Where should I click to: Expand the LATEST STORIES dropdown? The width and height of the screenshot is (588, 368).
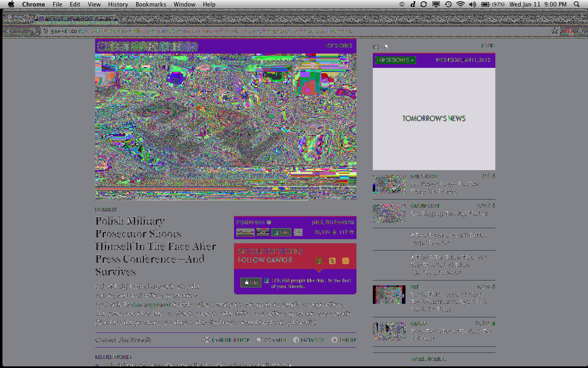(396, 60)
